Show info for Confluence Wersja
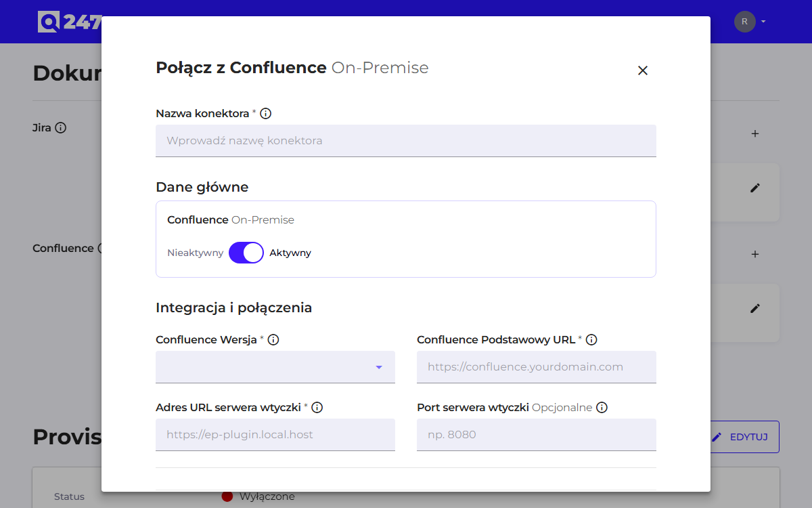The image size is (812, 508). tap(273, 340)
